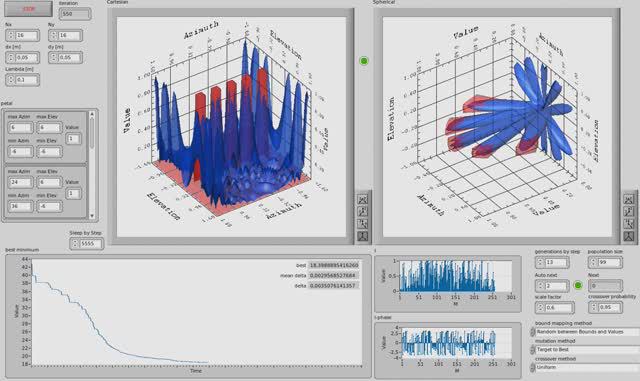Click the petal list scrollbar thumb
The height and width of the screenshot is (381, 640).
click(92, 133)
